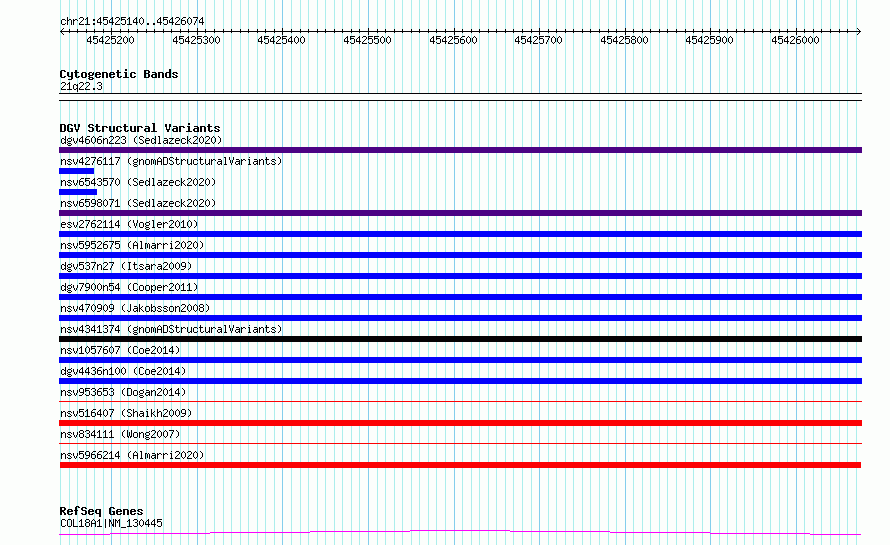Viewport: 890px width, 545px height.
Task: Select the blue bar under dgv4436n100
Action: [x=460, y=381]
